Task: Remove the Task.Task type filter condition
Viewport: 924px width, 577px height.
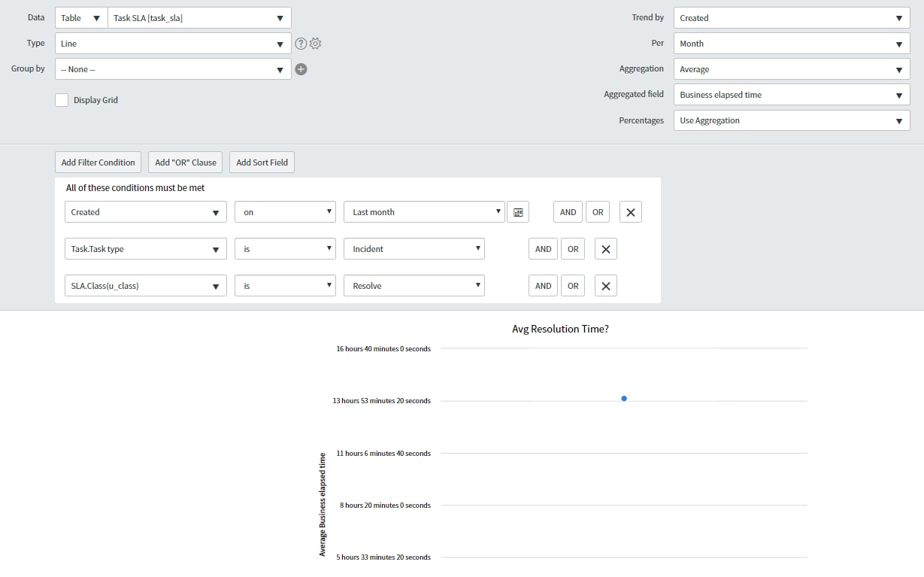Action: tap(606, 249)
